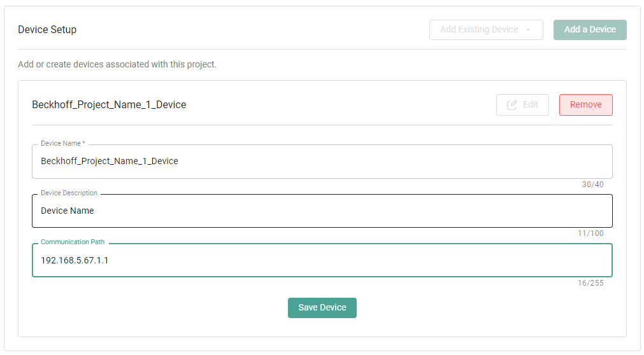Image resolution: width=644 pixels, height=355 pixels.
Task: Click the 30/40 character counter
Action: 592,185
